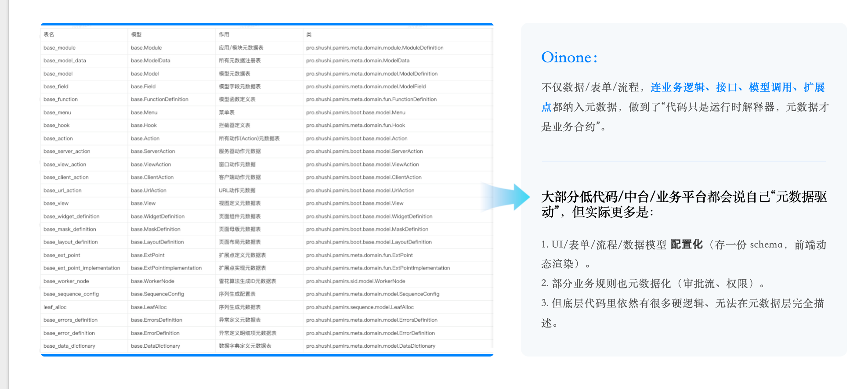
Task: Click the base_data_dictionary cell
Action: pyautogui.click(x=69, y=346)
